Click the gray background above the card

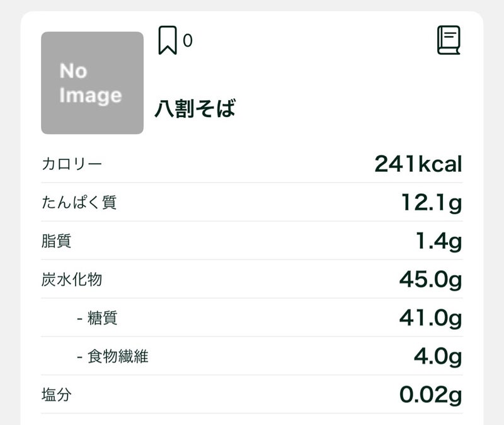pos(252,4)
